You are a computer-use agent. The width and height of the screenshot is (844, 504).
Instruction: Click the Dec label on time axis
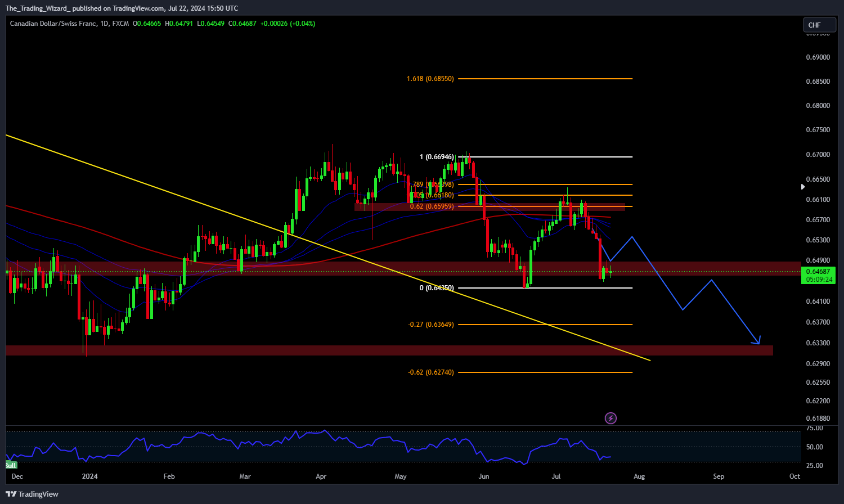pyautogui.click(x=17, y=476)
